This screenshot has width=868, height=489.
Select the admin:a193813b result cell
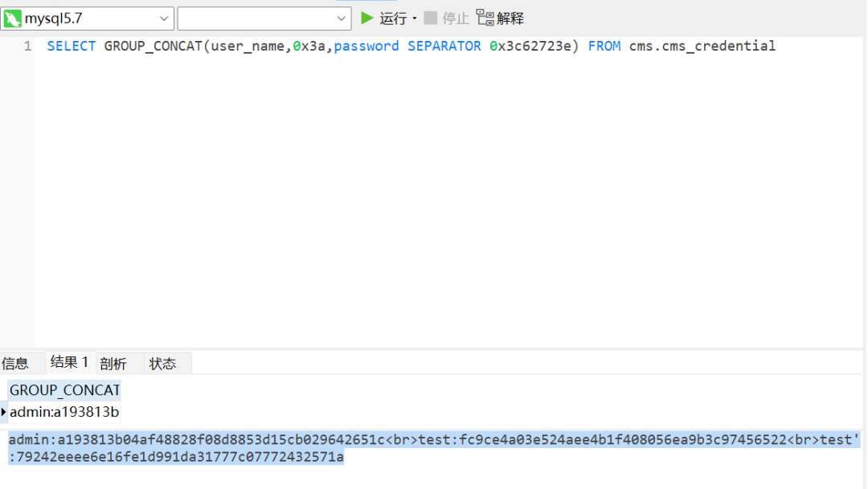64,412
